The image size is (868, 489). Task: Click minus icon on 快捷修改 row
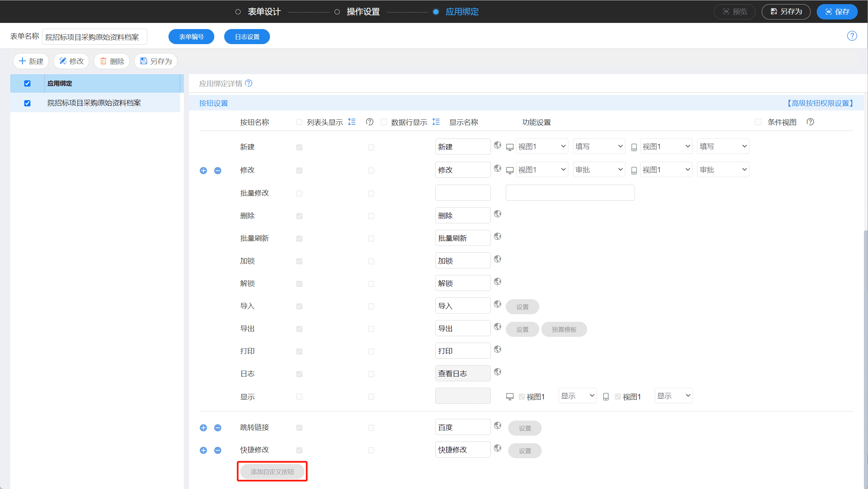click(x=218, y=450)
